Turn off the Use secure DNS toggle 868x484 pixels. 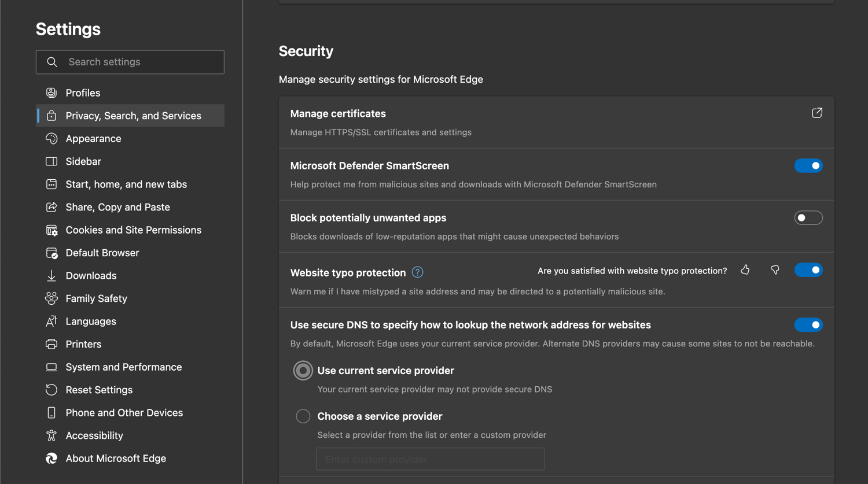[808, 325]
